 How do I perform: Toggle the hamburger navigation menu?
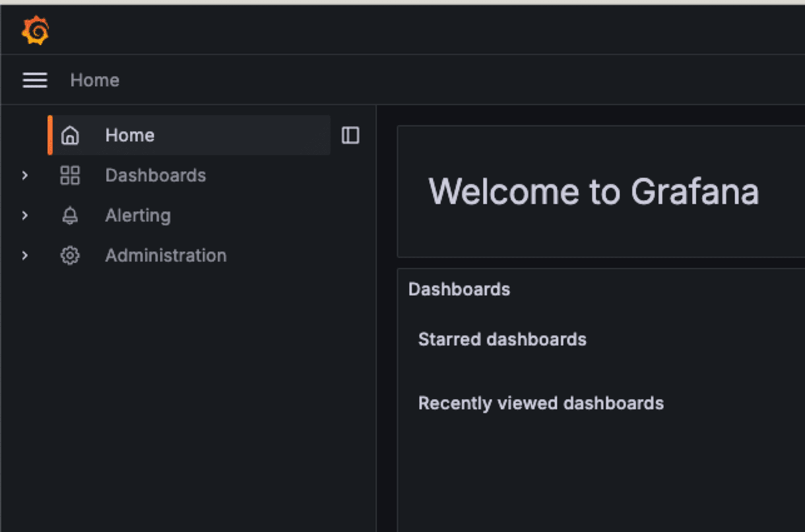pos(35,80)
